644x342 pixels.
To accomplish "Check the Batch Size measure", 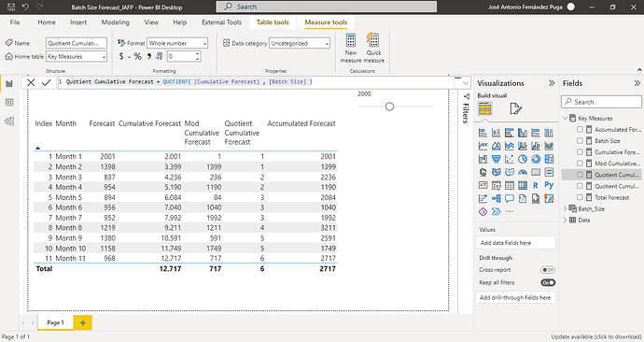I will click(x=580, y=140).
